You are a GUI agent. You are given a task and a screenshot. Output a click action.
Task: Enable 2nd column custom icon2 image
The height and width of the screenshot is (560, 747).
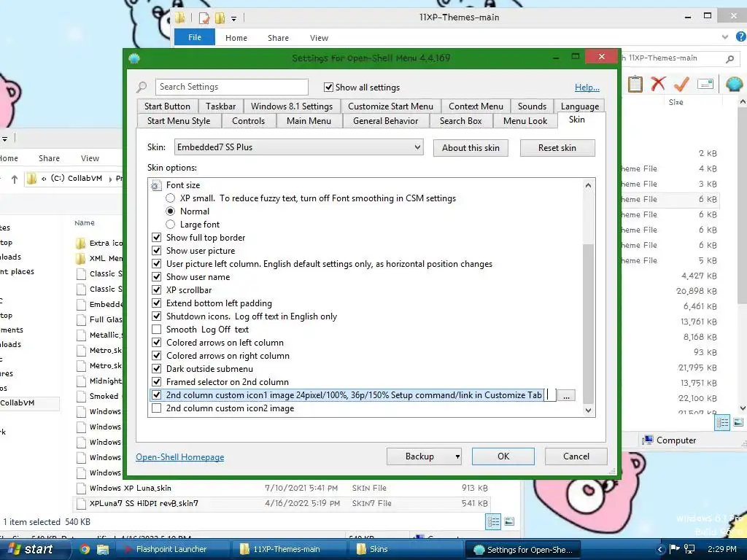point(156,408)
